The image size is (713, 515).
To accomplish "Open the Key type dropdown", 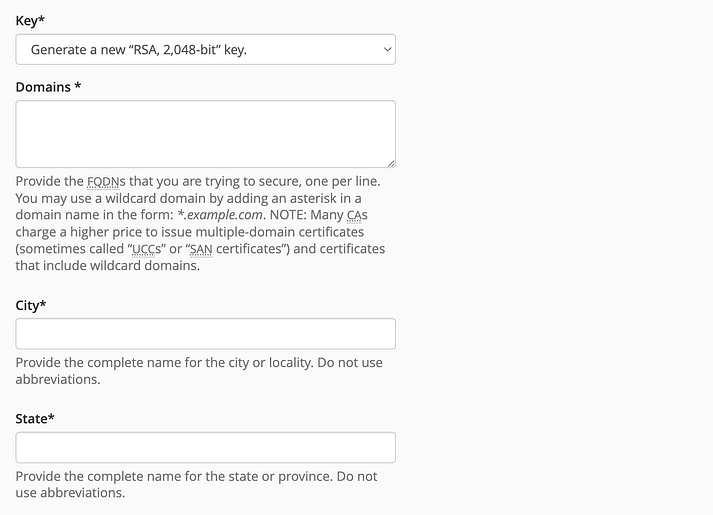I will coord(205,49).
